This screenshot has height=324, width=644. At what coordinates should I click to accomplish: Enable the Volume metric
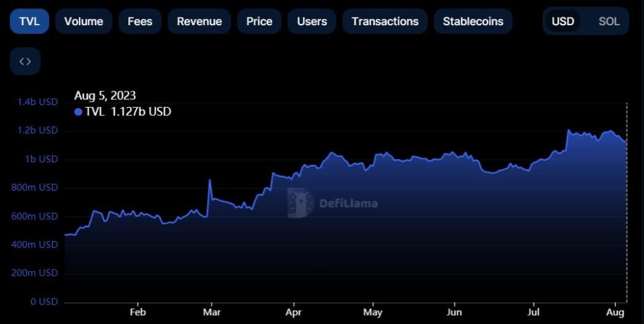[84, 21]
